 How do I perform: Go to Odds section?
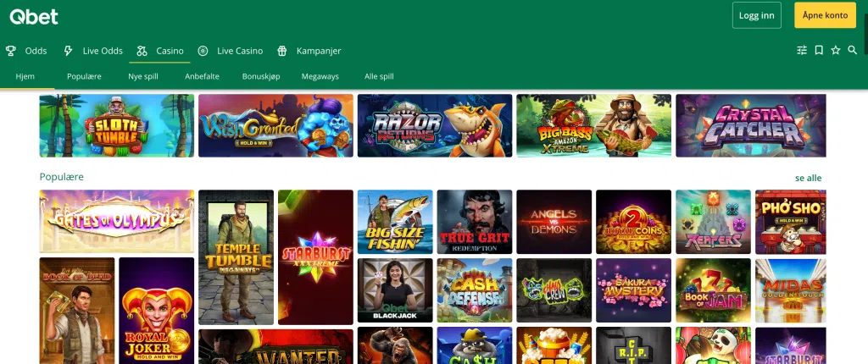point(36,51)
